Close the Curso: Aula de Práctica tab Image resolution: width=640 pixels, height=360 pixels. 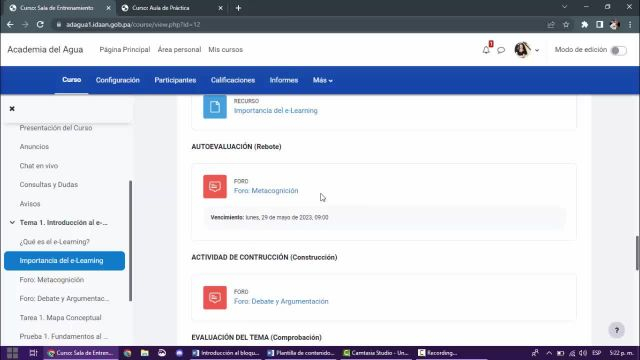click(x=220, y=8)
